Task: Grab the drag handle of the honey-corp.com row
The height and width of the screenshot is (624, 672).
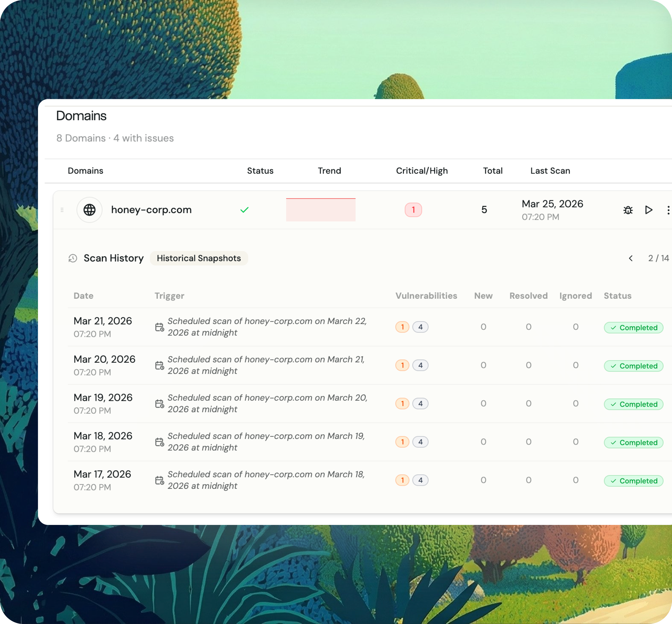Action: click(62, 210)
